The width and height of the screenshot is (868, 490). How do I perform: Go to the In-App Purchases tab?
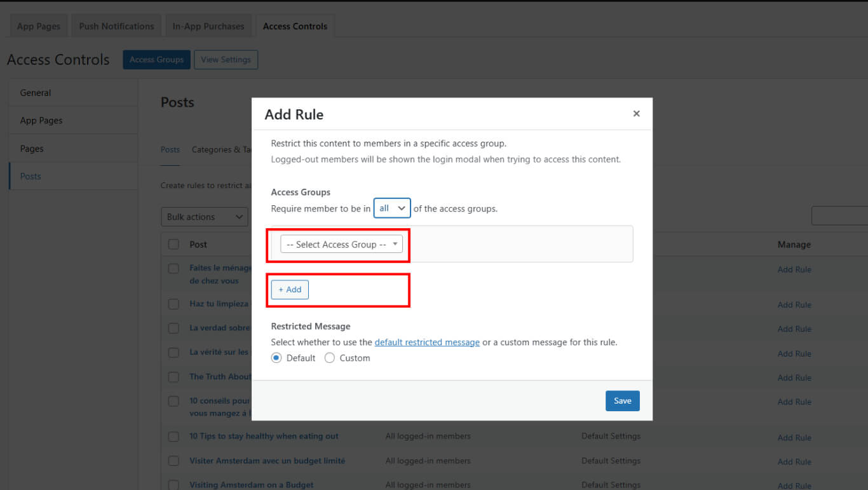(208, 26)
